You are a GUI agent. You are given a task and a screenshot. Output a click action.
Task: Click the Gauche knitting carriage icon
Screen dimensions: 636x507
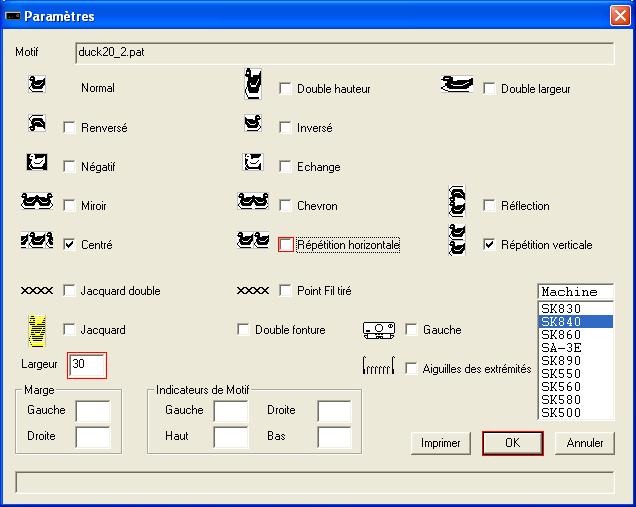click(380, 329)
